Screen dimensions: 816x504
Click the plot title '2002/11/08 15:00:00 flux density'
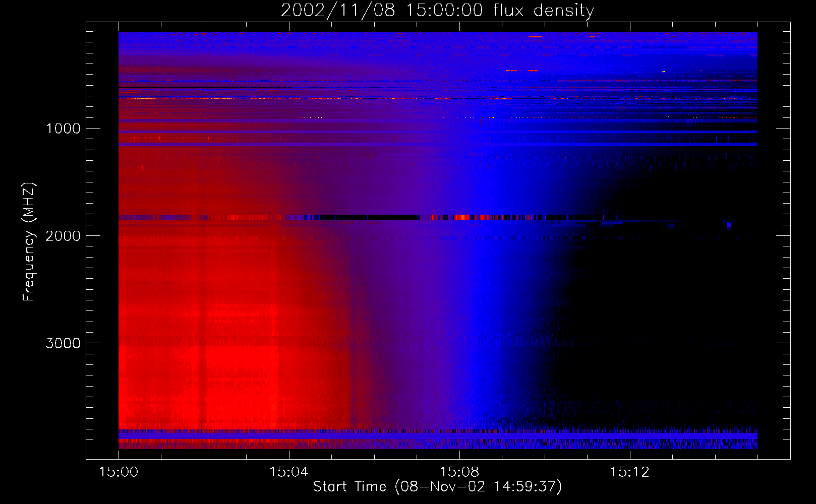437,11
